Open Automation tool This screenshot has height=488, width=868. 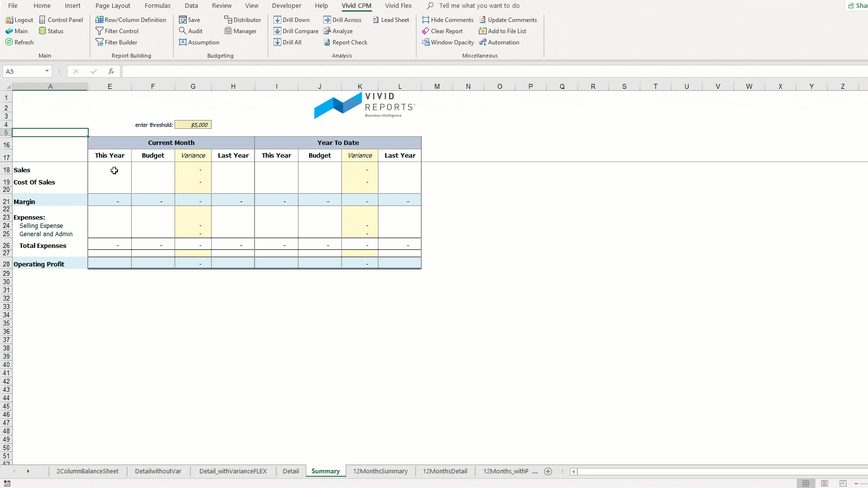pyautogui.click(x=499, y=42)
